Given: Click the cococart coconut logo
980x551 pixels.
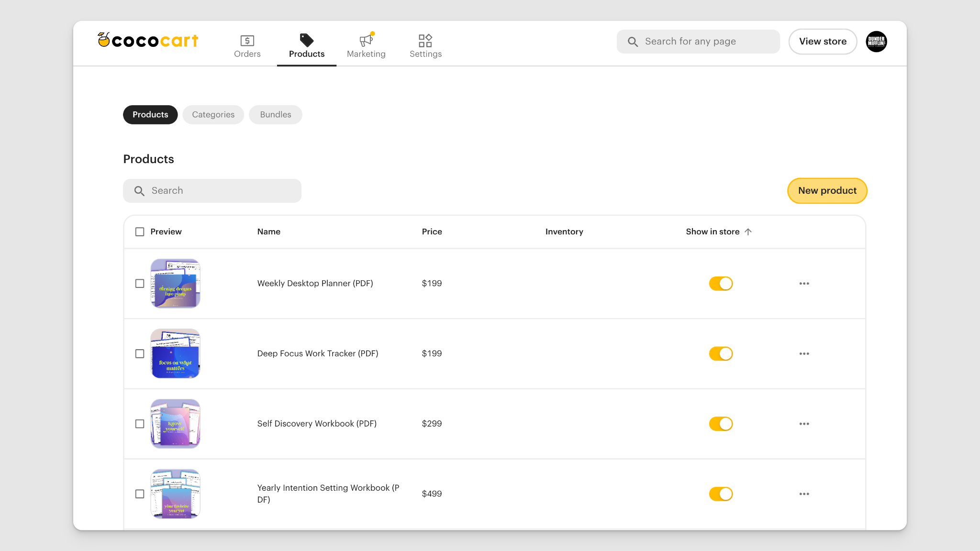Looking at the screenshot, I should click(104, 40).
